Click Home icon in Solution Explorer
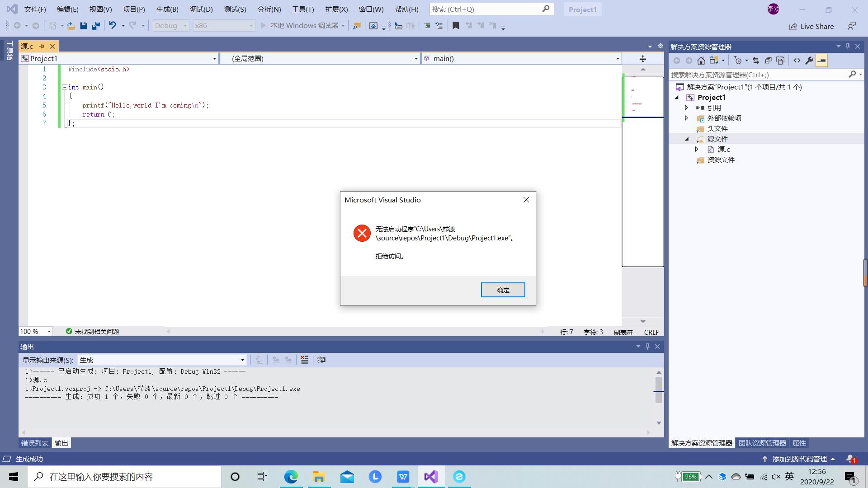The height and width of the screenshot is (488, 868). [x=701, y=61]
